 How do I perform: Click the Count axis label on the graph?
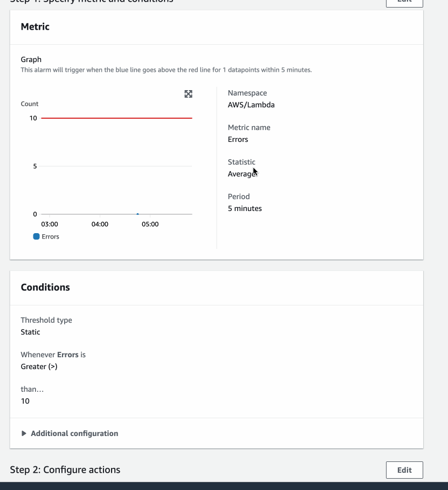[x=29, y=104]
